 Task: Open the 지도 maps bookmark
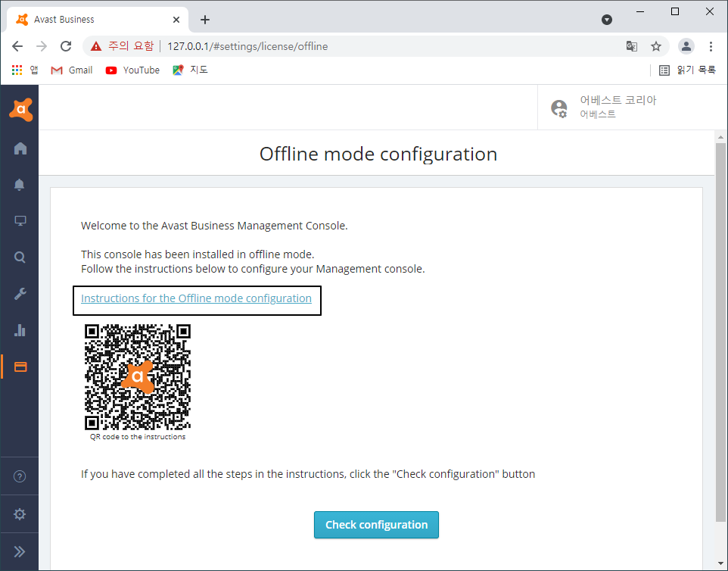point(191,70)
